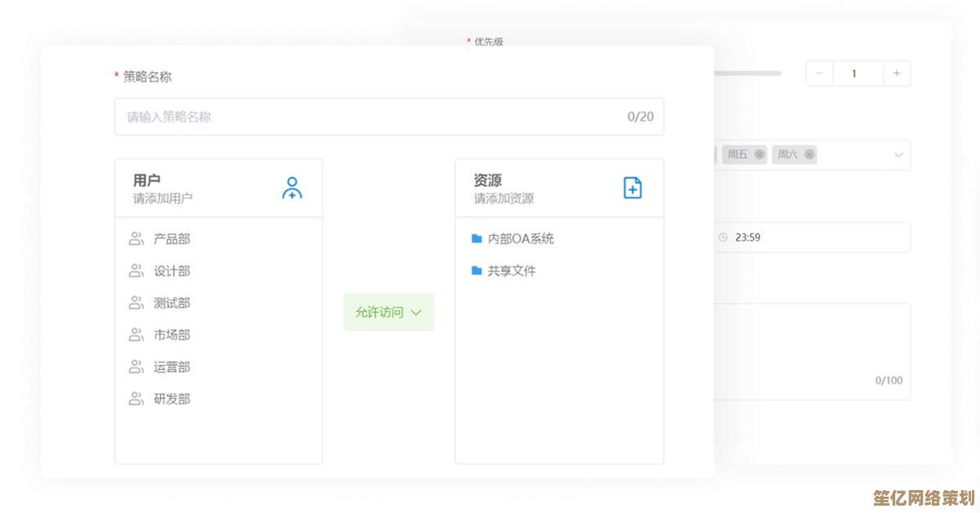Select 测试部 in user list

[171, 303]
